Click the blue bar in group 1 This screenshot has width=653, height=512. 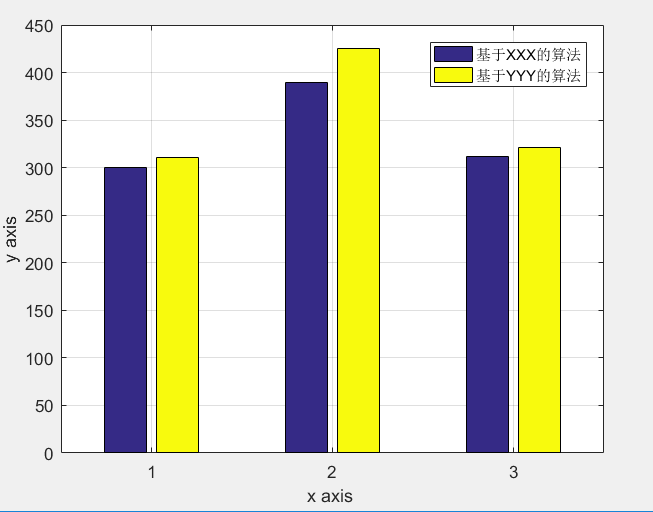[125, 310]
